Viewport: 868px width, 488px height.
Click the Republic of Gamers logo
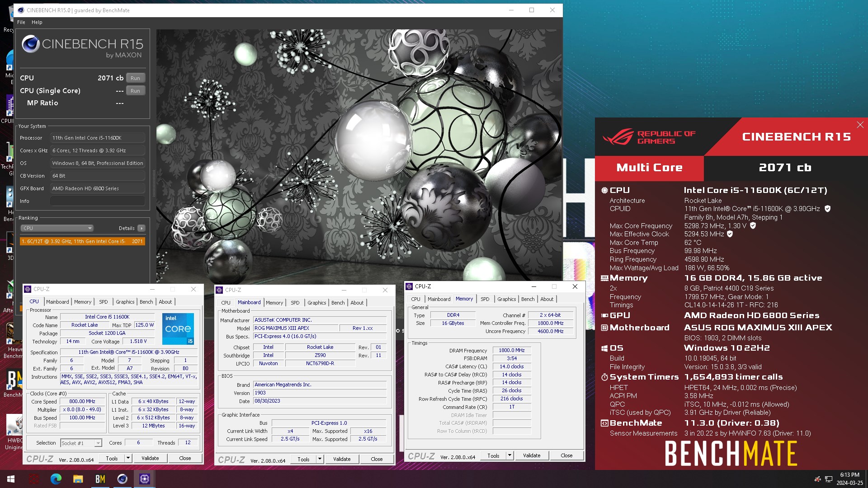point(650,137)
